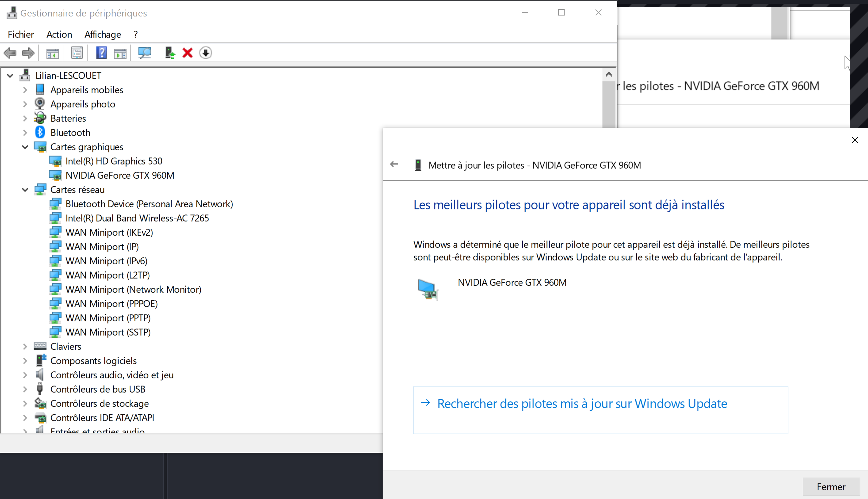Click the Contrôleurs de stockage icon

tap(41, 403)
